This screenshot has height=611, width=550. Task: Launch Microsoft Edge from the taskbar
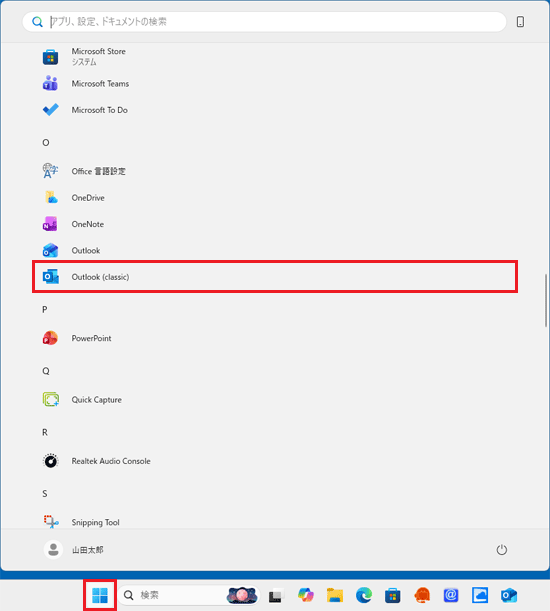[364, 595]
